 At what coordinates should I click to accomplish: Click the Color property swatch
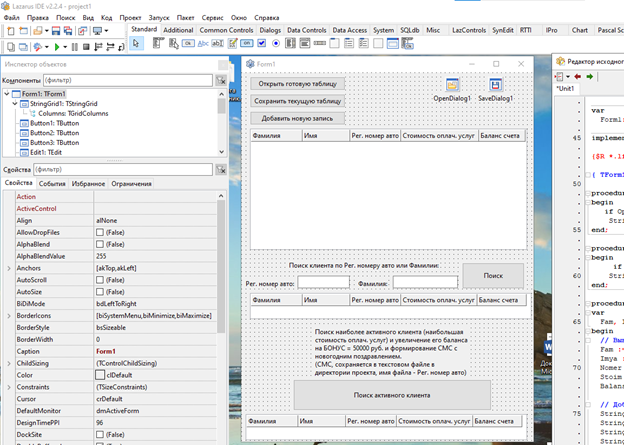click(99, 375)
